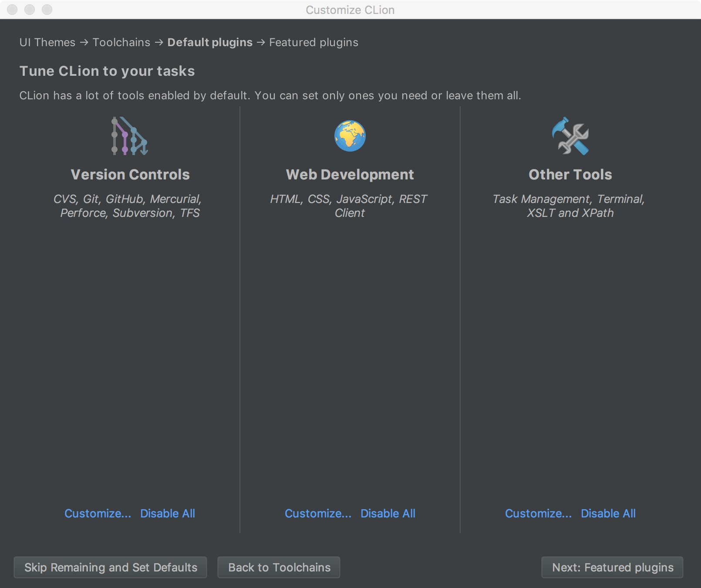Viewport: 701px width, 588px height.
Task: Disable All Version Controls plugins
Action: tap(168, 514)
